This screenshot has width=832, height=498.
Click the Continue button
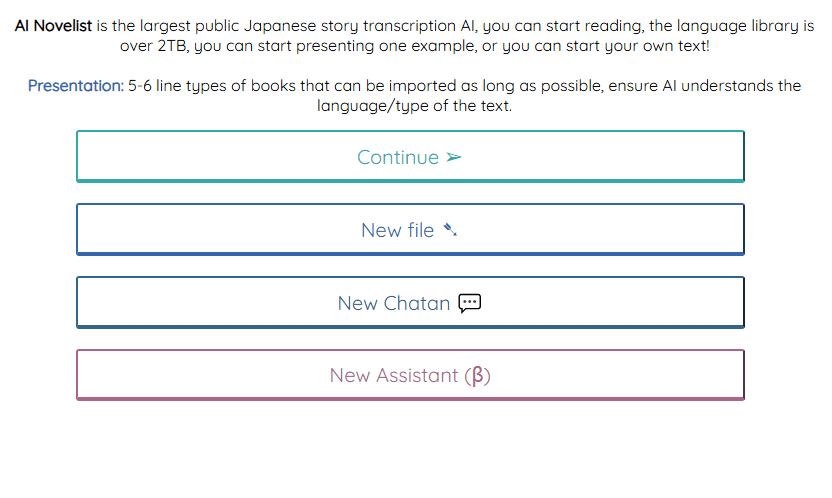(410, 157)
